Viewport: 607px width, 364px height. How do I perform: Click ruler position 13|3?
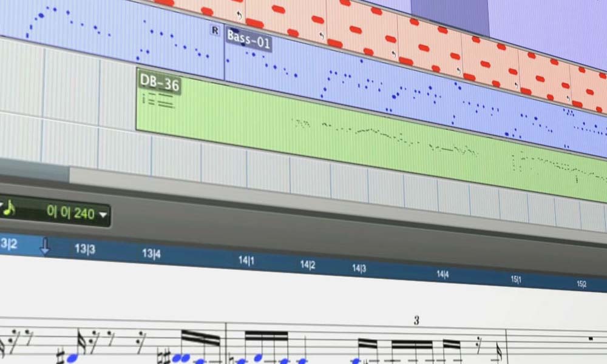click(x=85, y=249)
